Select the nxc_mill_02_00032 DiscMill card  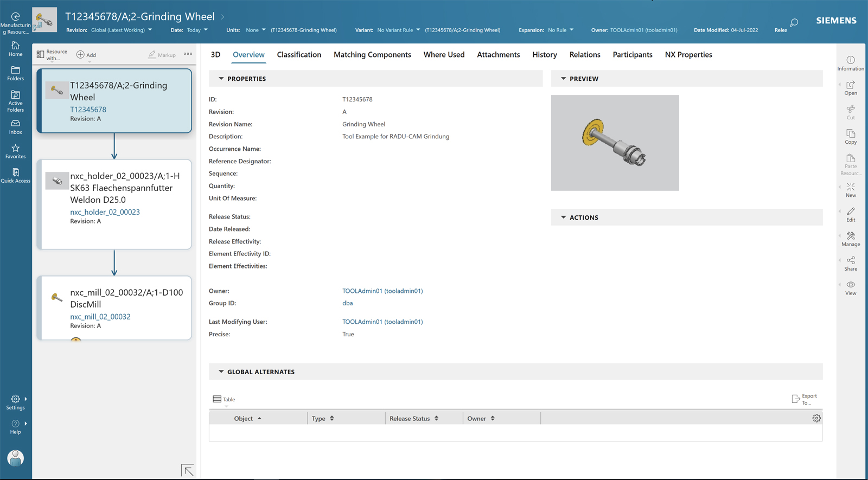114,308
